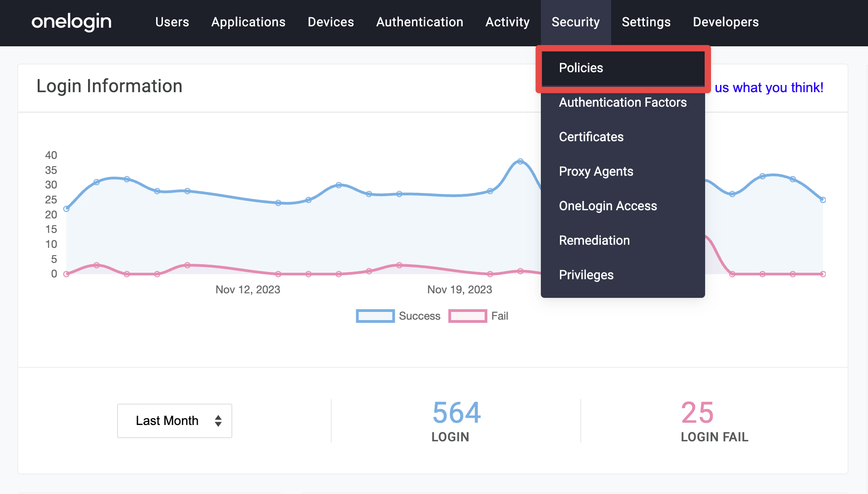Select Policies from Security dropdown
This screenshot has width=868, height=494.
pos(623,68)
